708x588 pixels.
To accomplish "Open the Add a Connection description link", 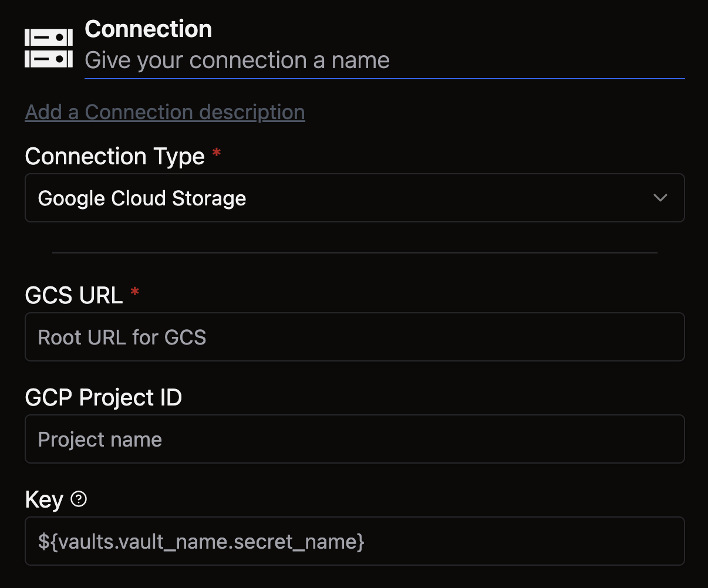I will 165,112.
